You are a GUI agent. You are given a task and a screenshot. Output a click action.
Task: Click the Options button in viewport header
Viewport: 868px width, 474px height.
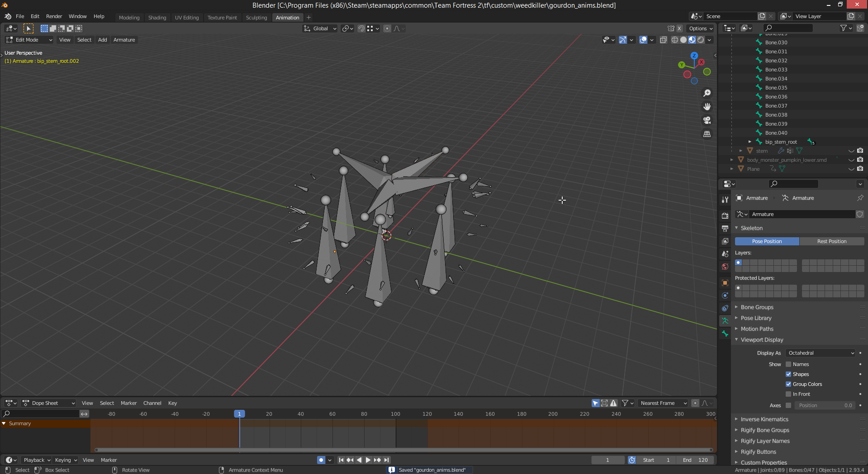tap(701, 28)
